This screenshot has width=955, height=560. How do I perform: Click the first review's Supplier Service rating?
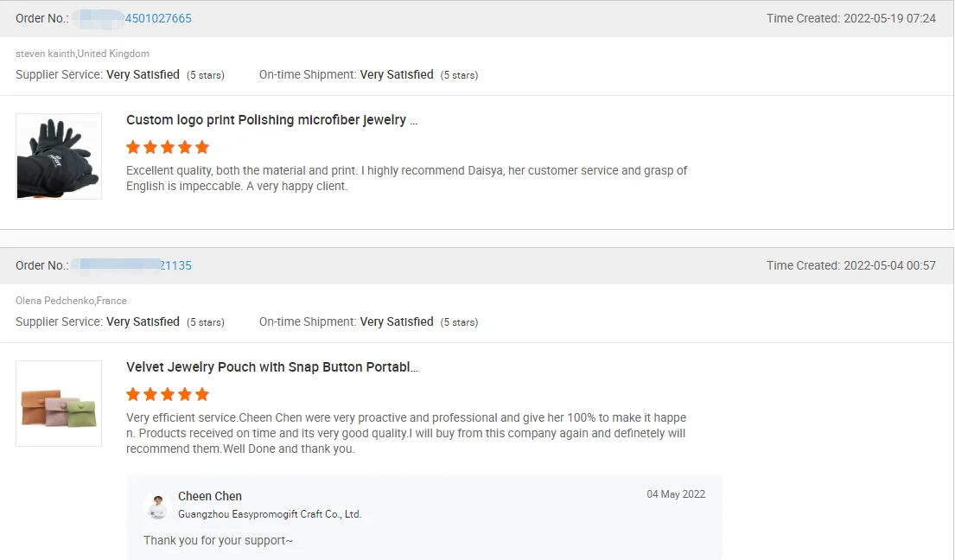[x=119, y=75]
